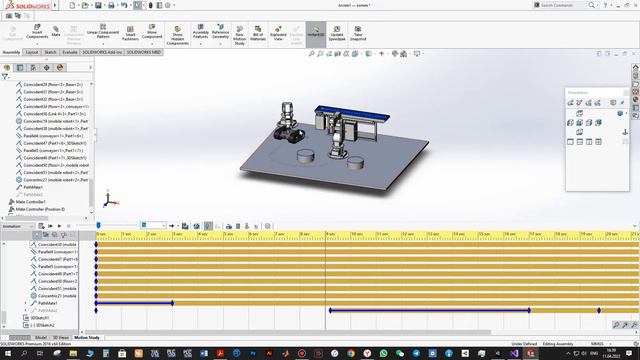Click Show Hidden Components

[178, 36]
